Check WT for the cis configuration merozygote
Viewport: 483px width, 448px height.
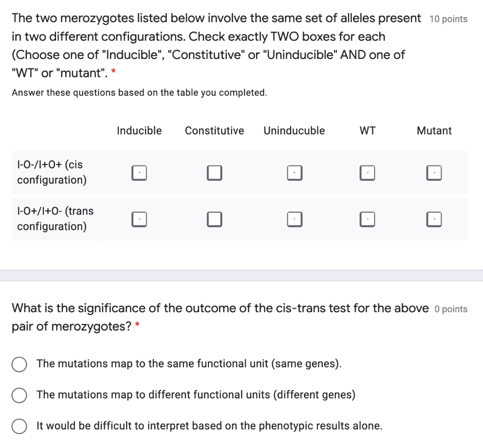pos(367,173)
